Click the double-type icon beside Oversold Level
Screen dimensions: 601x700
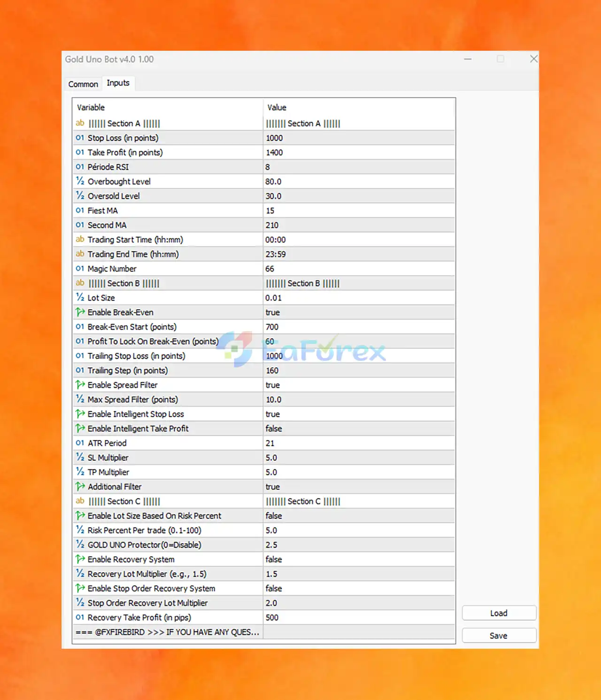tap(80, 196)
